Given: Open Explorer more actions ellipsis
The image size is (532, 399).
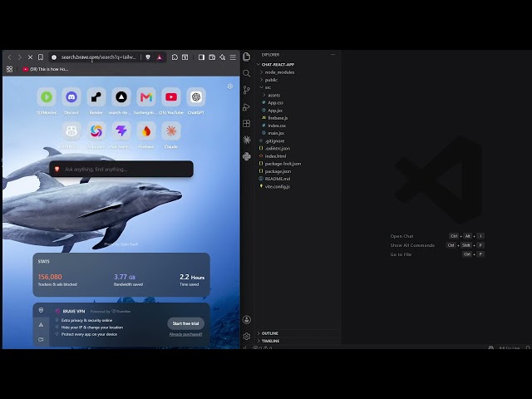Looking at the screenshot, I should point(332,55).
